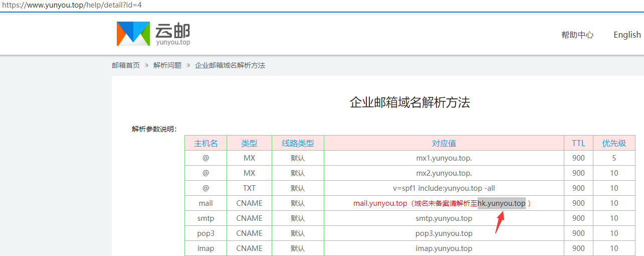Switch language to English
This screenshot has height=256, width=644.
pos(627,35)
